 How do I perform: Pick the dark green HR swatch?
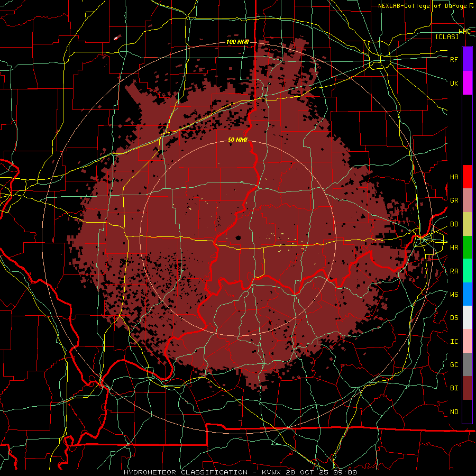click(x=467, y=248)
